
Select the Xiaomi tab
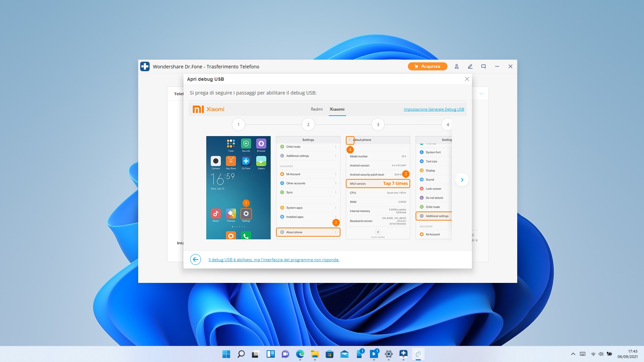coord(337,109)
